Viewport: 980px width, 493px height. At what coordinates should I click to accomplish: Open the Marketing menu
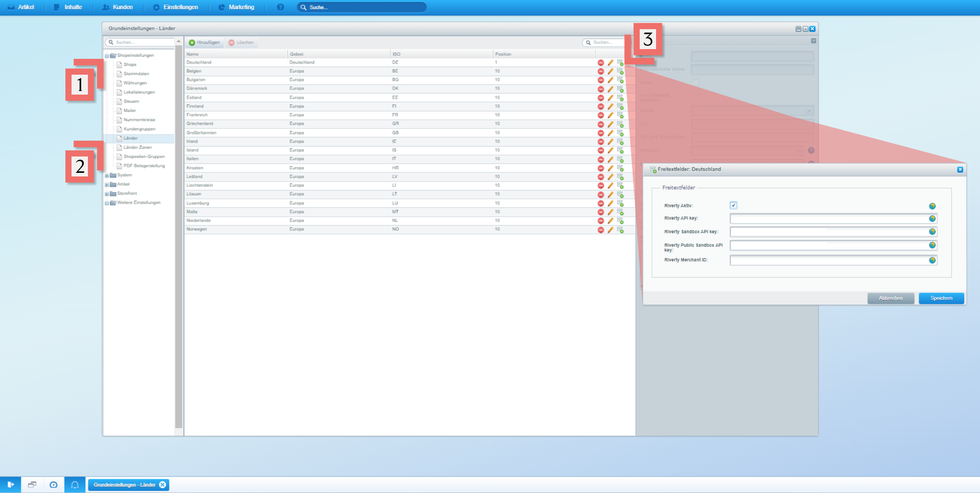236,7
